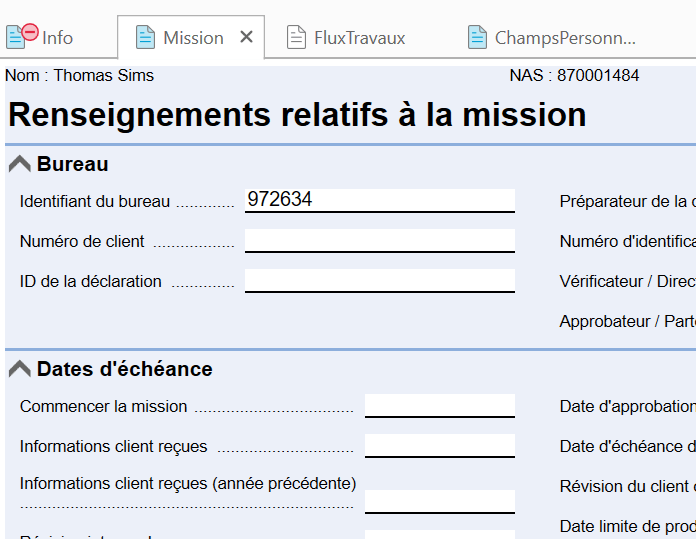
Task: Click the ID de la déclaration field
Action: [x=380, y=280]
